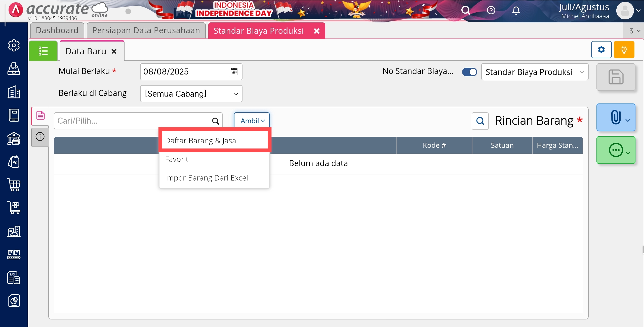
Task: Open Persiapan Data Perusahaan tab
Action: coord(146,30)
